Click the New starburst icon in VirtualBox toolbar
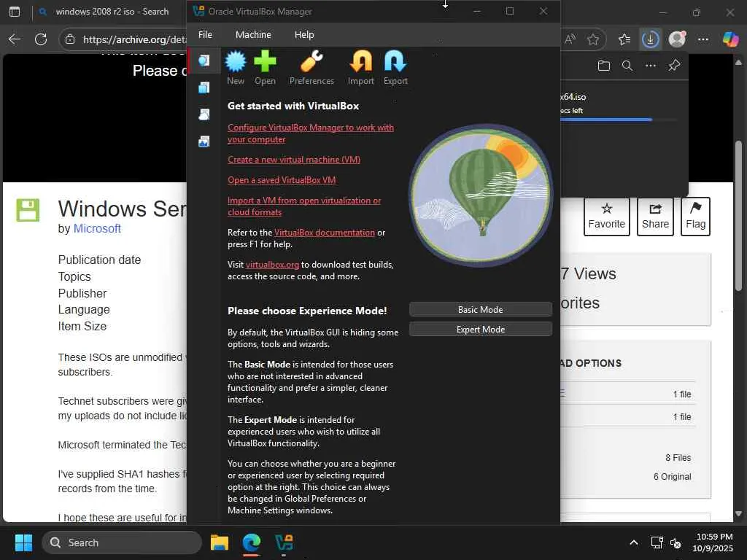The image size is (747, 560). coord(236,61)
